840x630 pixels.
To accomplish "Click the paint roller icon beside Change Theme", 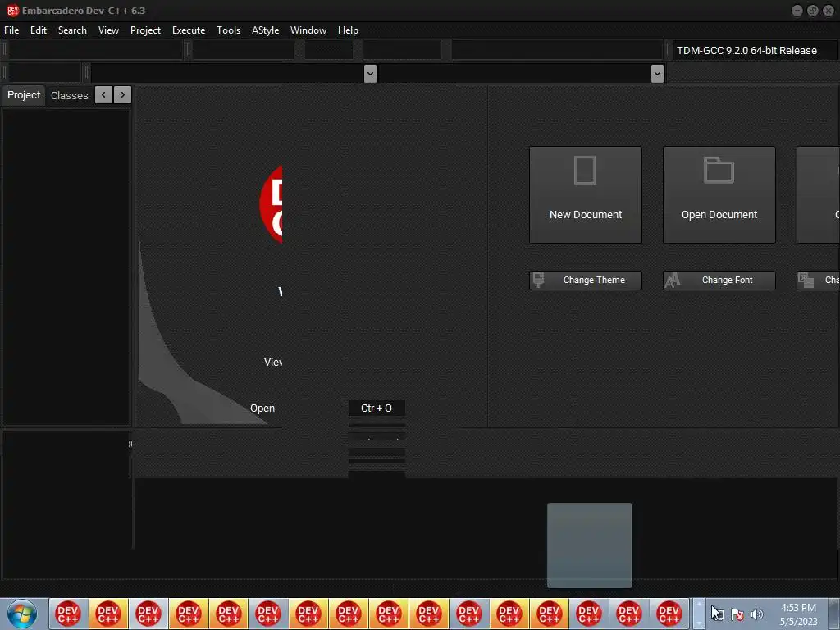I will pyautogui.click(x=539, y=280).
